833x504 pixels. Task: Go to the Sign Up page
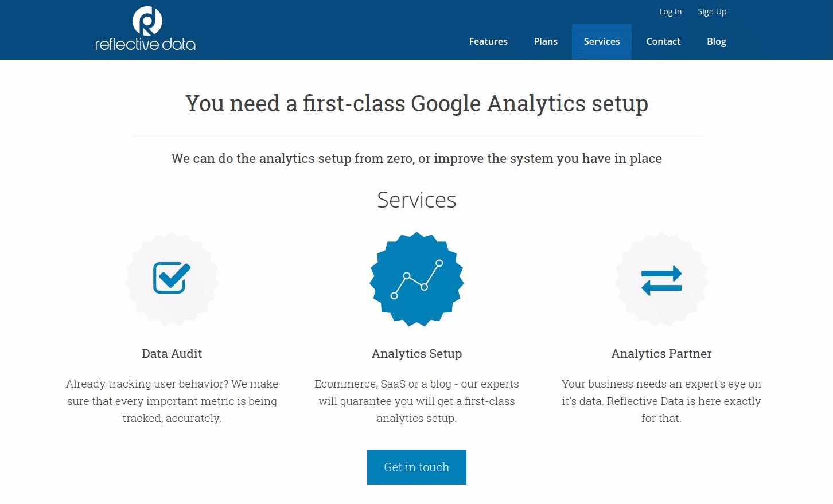click(712, 11)
